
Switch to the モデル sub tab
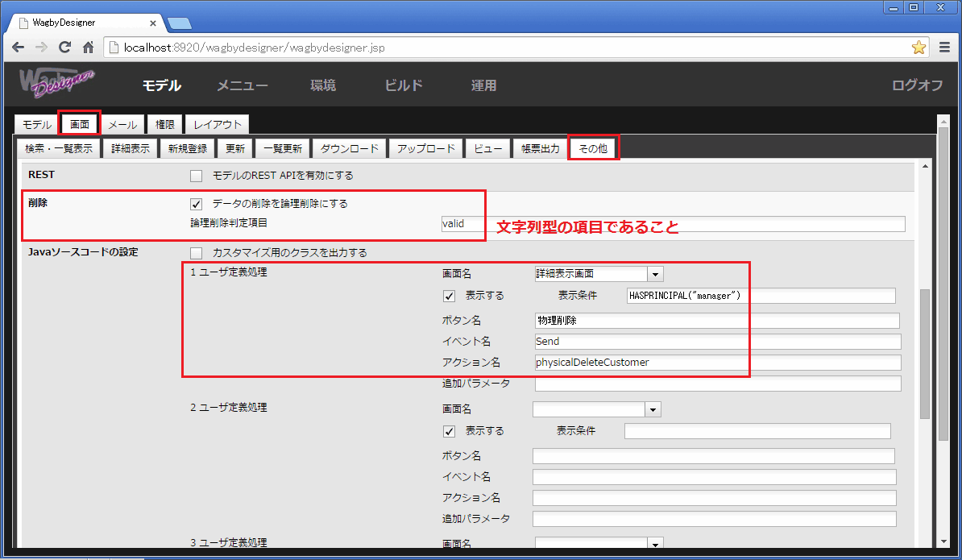[x=37, y=125]
